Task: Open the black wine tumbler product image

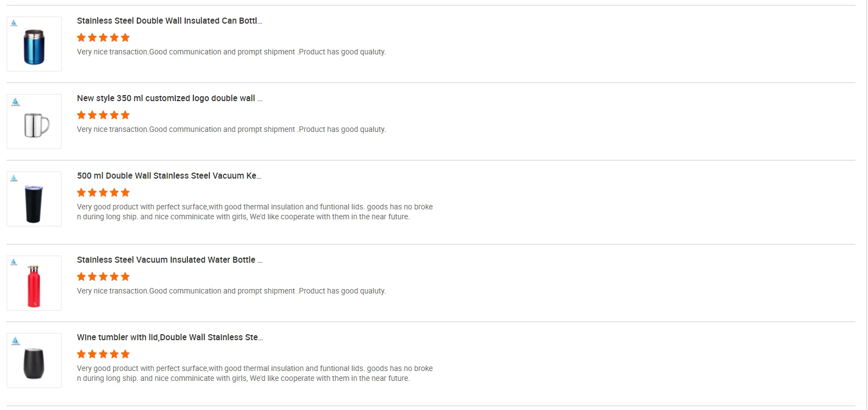Action: (34, 363)
